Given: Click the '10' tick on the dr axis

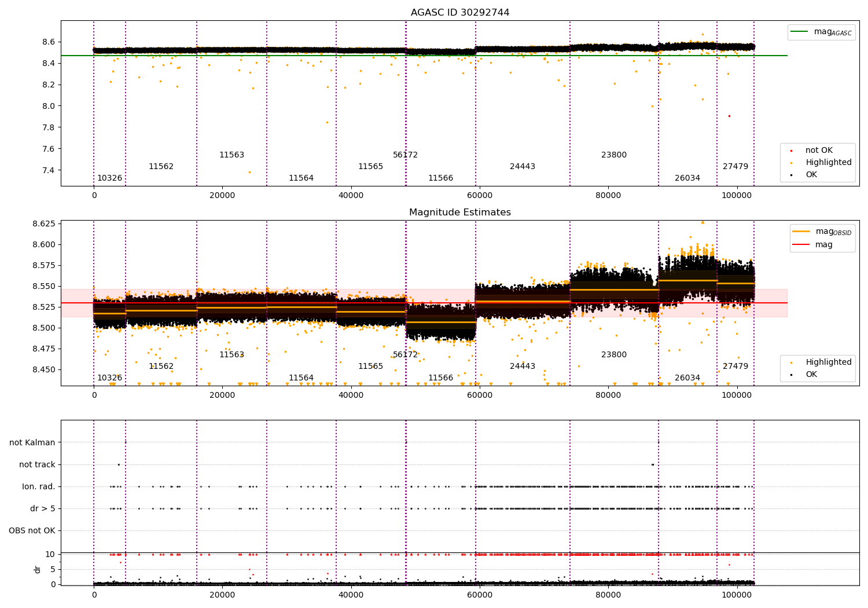Looking at the screenshot, I should tap(50, 554).
